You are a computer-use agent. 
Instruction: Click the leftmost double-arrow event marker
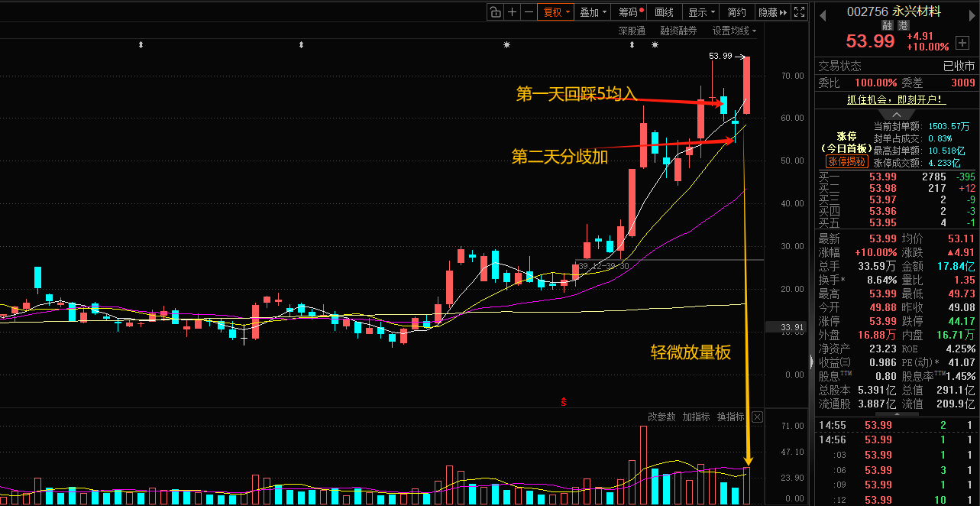click(x=141, y=46)
